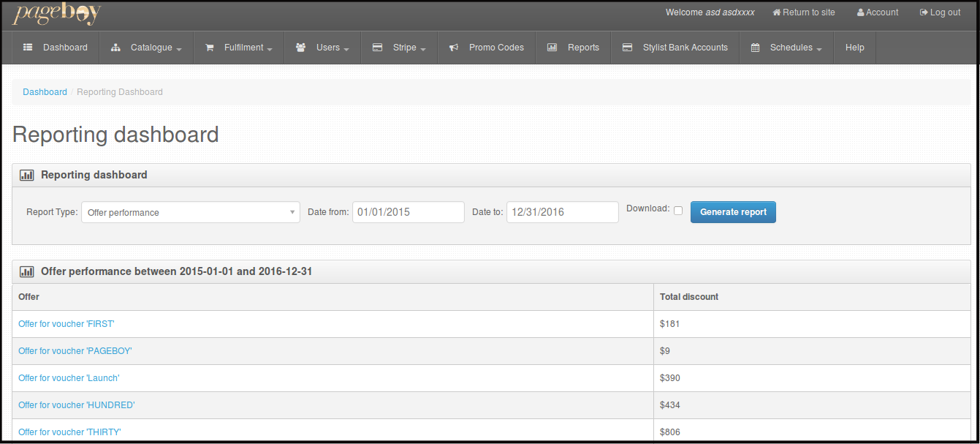Click the Stripe credit card icon
This screenshot has width=980, height=444.
click(377, 48)
